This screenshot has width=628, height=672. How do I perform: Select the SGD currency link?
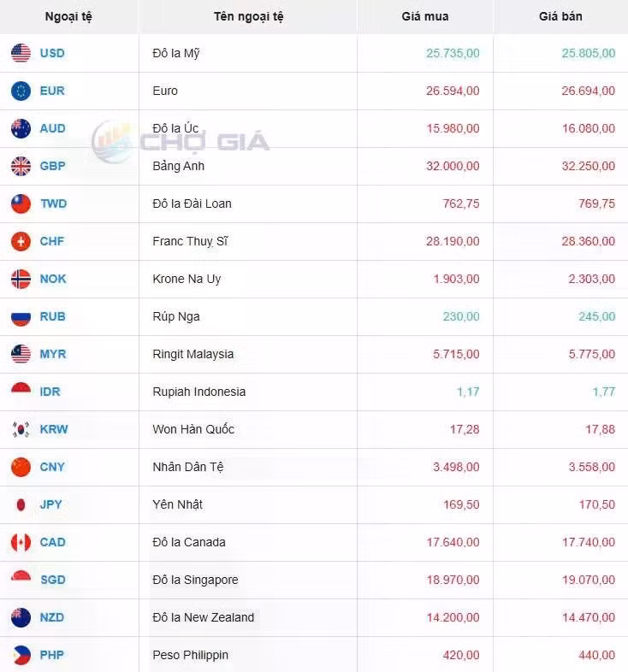(52, 580)
